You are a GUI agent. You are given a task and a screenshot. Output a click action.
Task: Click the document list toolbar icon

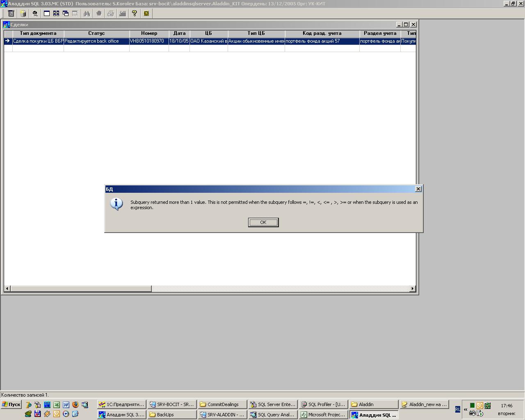pos(11,14)
